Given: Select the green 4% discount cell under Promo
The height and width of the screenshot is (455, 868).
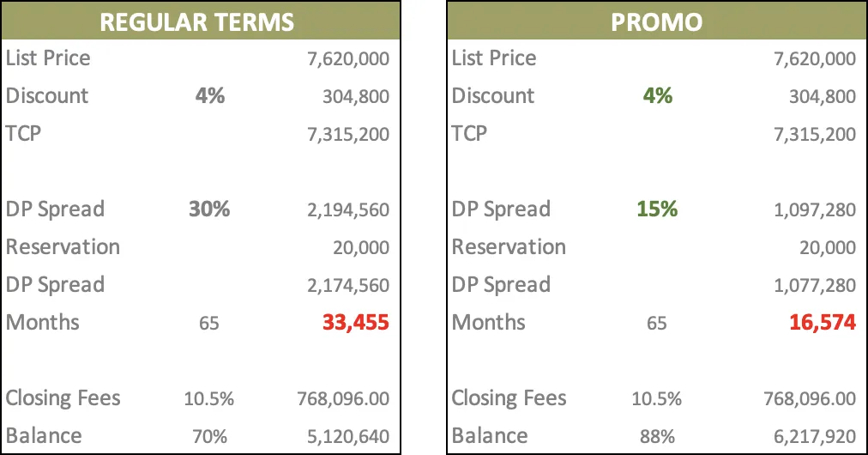Looking at the screenshot, I should [658, 95].
